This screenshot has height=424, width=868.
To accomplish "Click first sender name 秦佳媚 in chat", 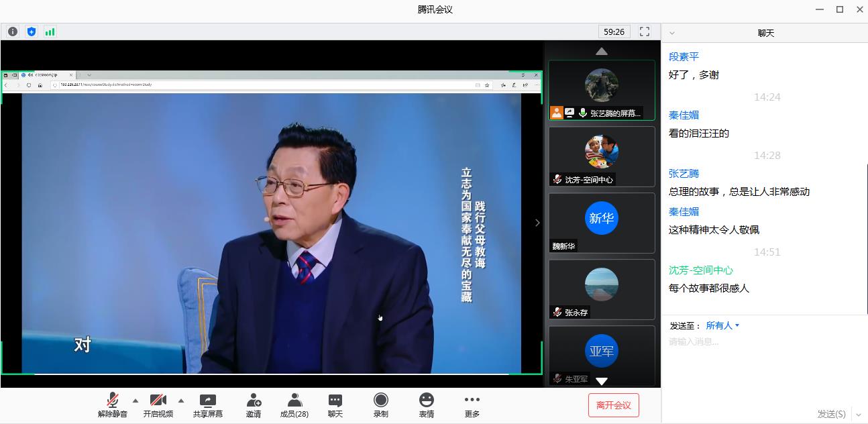I will pos(684,115).
